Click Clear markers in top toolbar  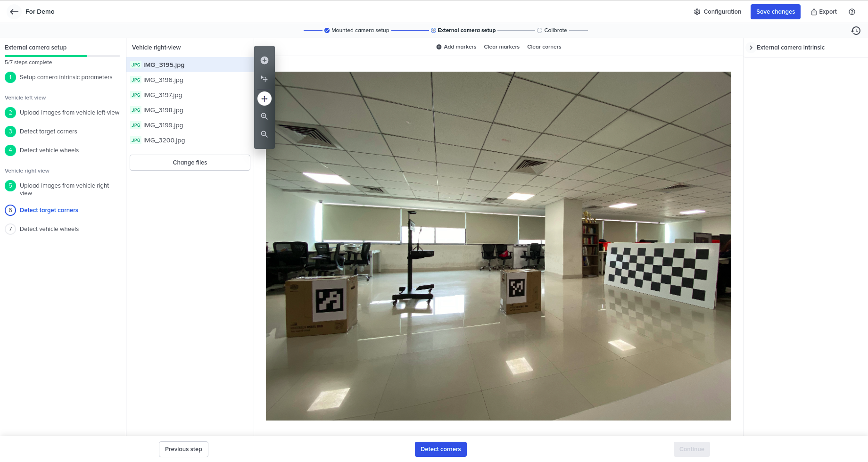(502, 47)
